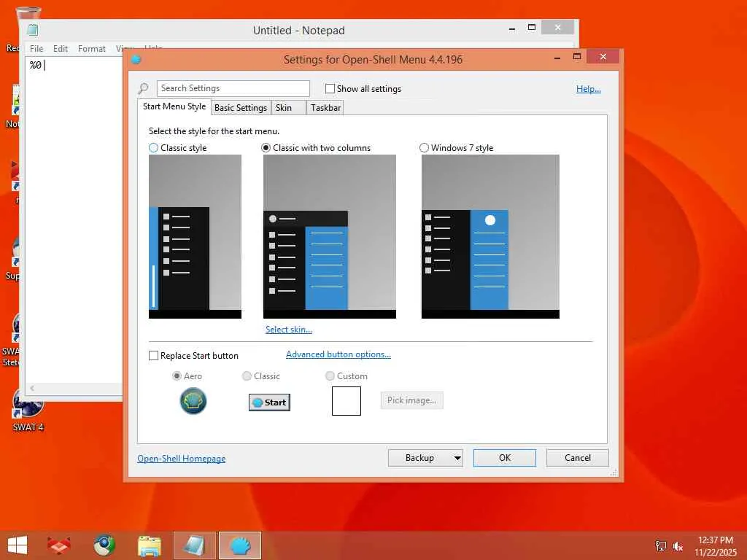
Task: Click the two-column style preview thumbnail
Action: pos(330,237)
